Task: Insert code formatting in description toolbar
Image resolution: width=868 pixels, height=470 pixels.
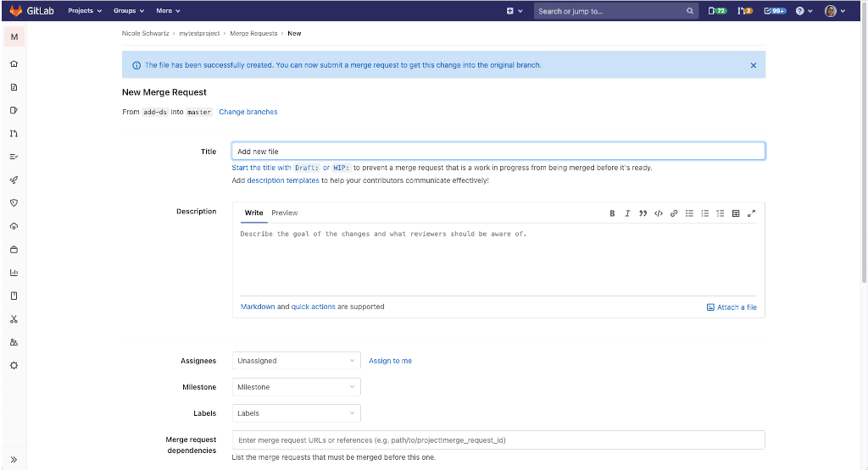Action: coord(658,213)
